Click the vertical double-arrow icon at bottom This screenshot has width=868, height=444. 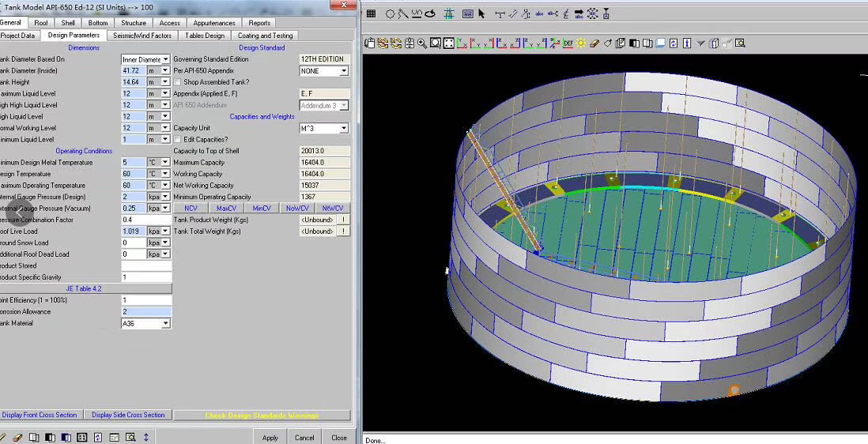pos(146,437)
